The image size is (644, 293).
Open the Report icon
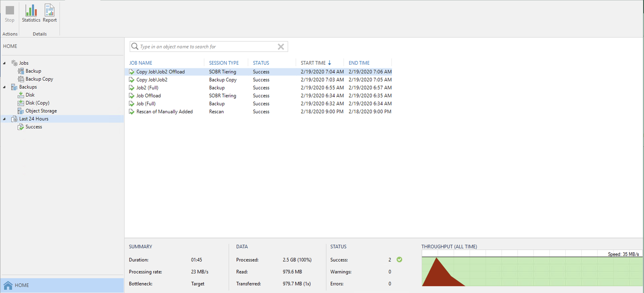point(49,10)
